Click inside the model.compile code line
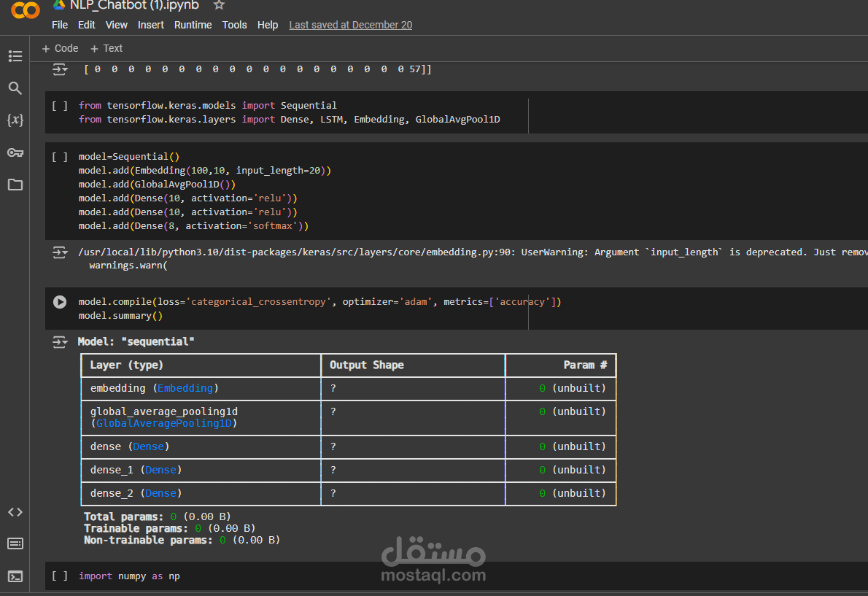Image resolution: width=868 pixels, height=596 pixels. tap(319, 301)
